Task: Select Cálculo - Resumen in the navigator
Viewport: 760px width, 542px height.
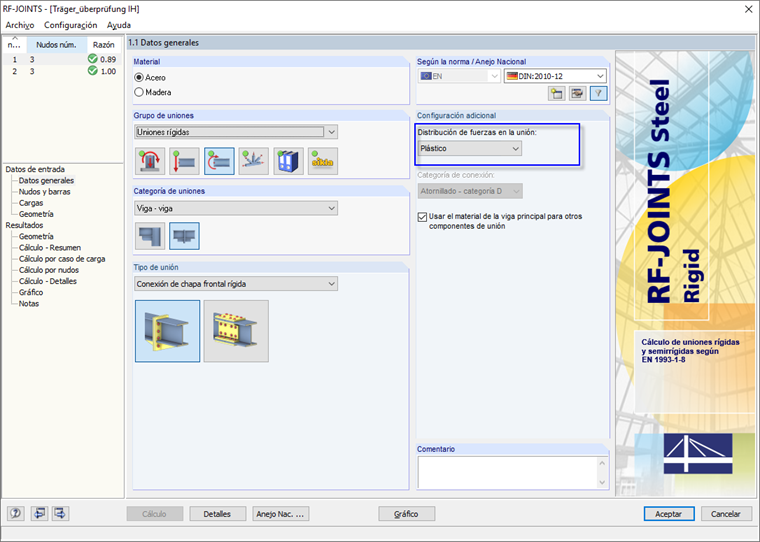Action: click(x=50, y=247)
